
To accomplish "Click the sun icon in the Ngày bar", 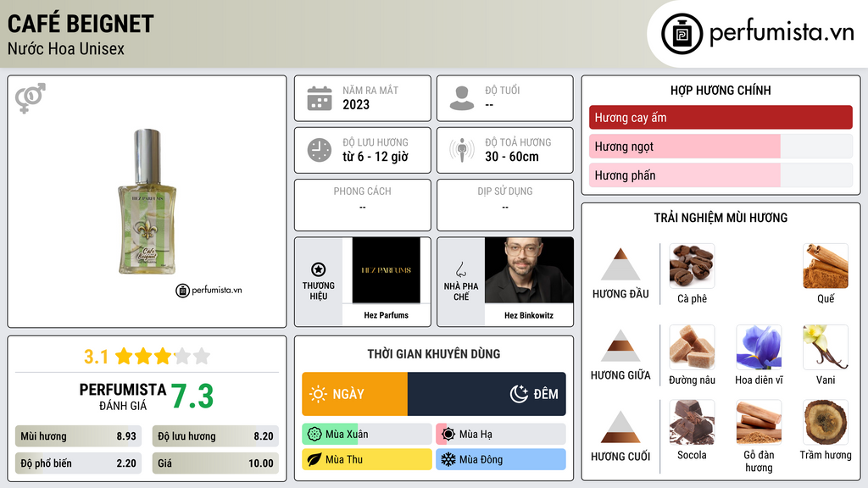I will click(319, 394).
